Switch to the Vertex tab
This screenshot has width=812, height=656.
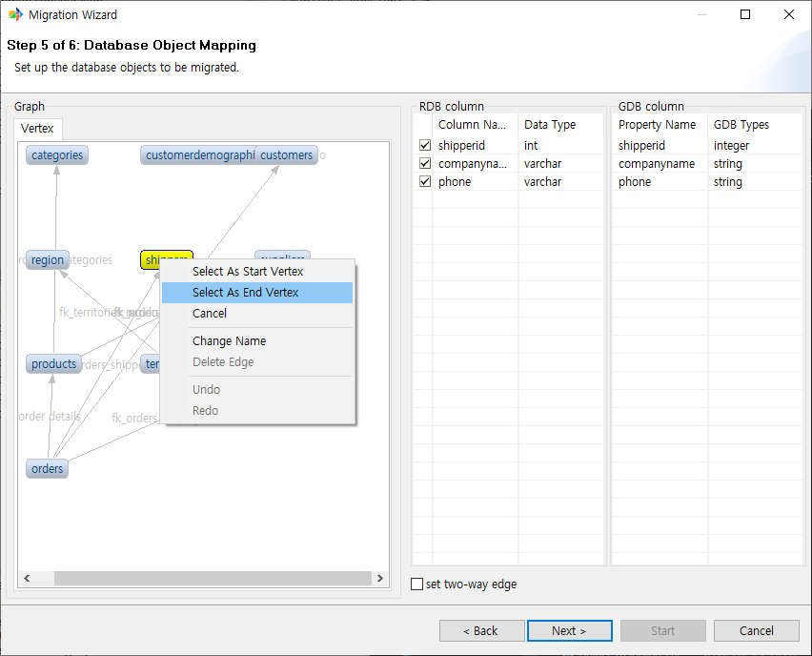38,129
